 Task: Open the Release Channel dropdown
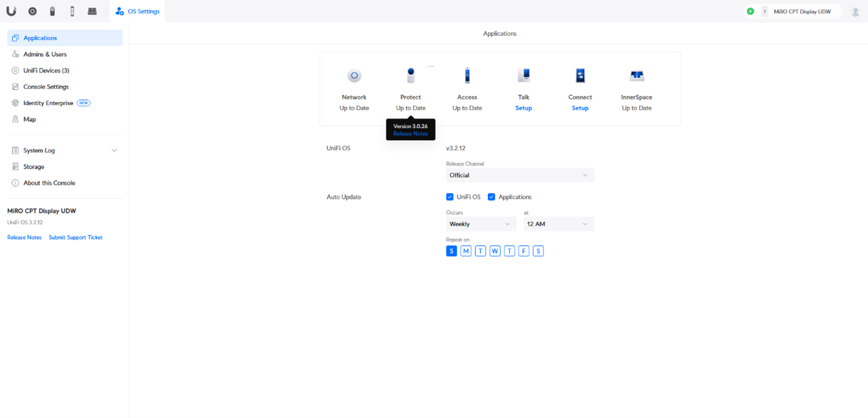[520, 175]
